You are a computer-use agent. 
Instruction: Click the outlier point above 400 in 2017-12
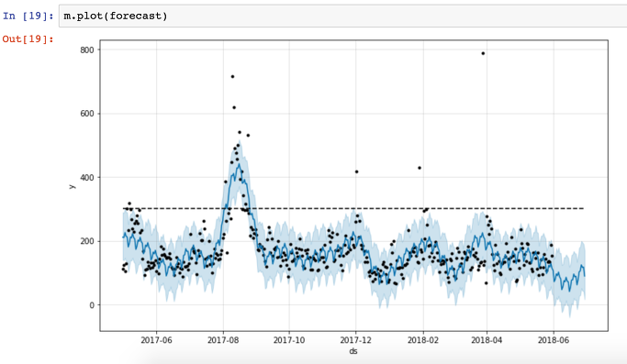click(x=357, y=171)
